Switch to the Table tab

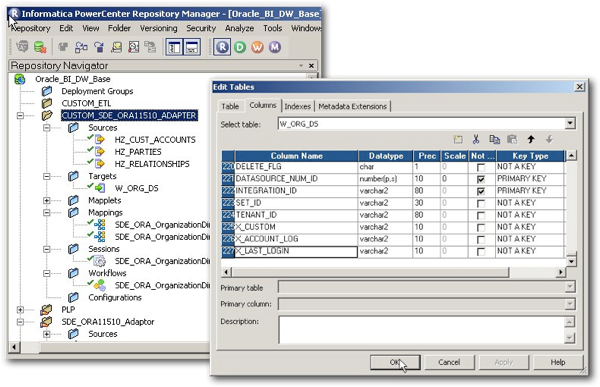(x=230, y=106)
